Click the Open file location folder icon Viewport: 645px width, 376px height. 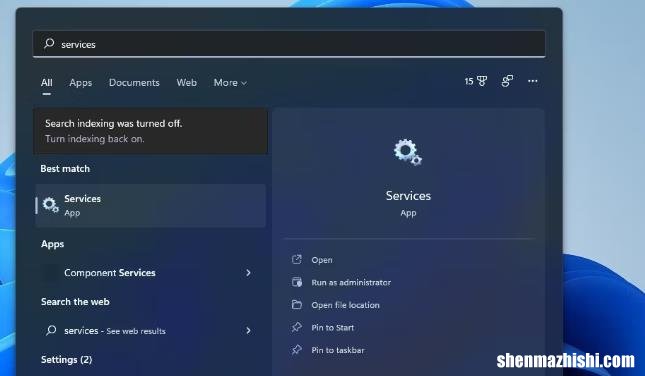(297, 305)
